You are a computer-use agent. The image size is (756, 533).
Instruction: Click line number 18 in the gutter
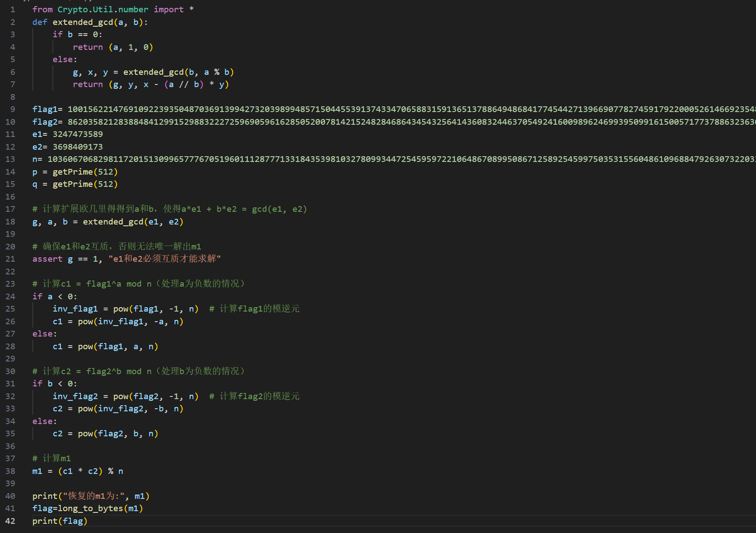[10, 222]
